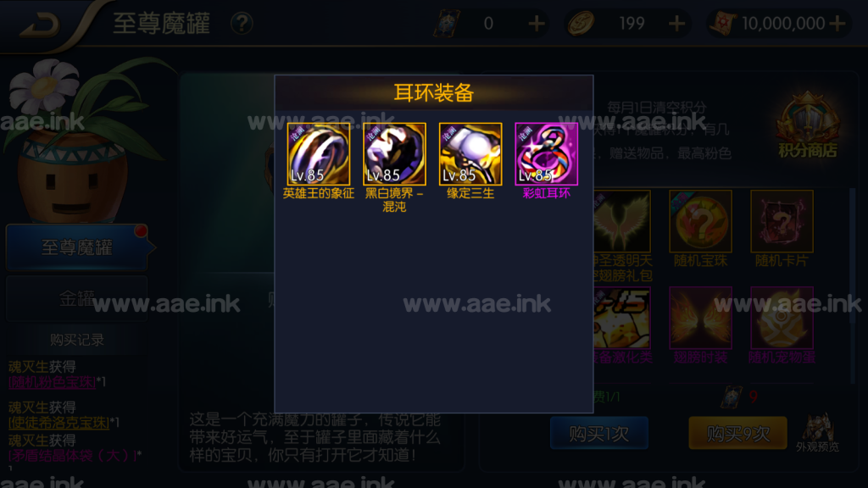Add coins with the plus beside 199
Screen dimensions: 868x488
coord(676,24)
